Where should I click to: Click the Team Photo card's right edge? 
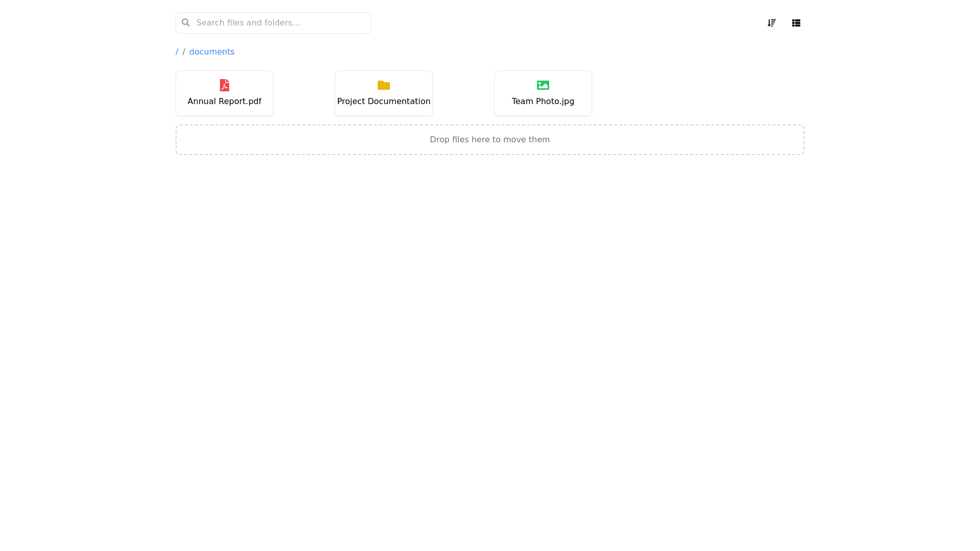click(589, 93)
